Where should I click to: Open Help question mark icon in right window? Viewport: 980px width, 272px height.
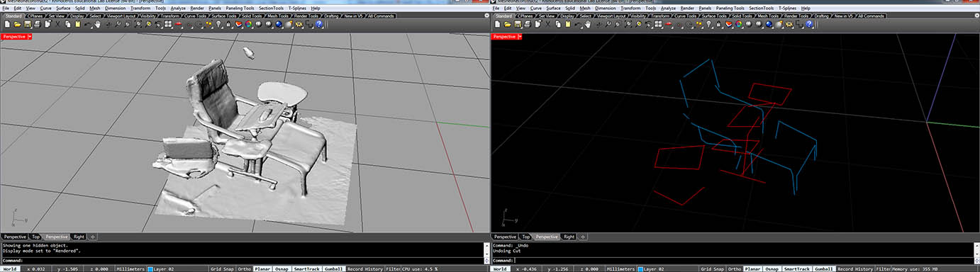(809, 24)
